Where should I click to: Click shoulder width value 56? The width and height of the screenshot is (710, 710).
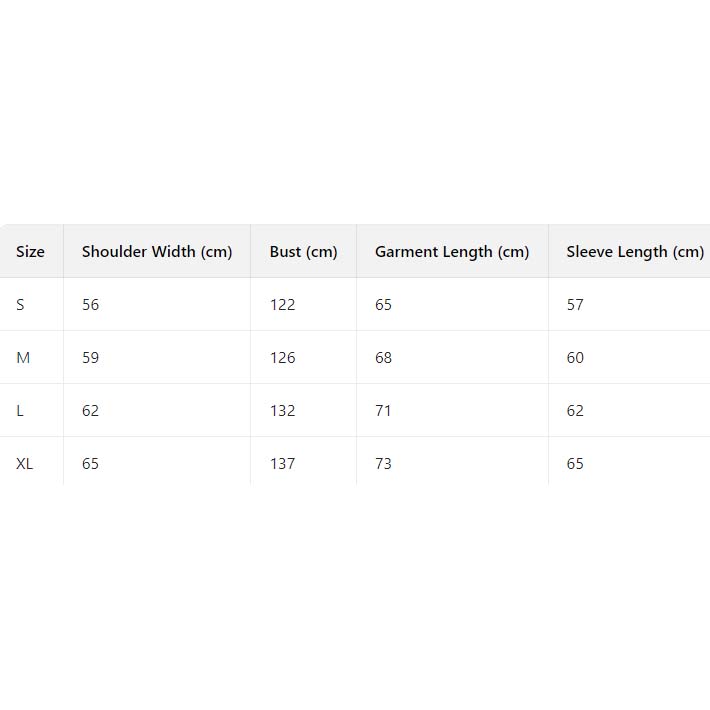[91, 305]
